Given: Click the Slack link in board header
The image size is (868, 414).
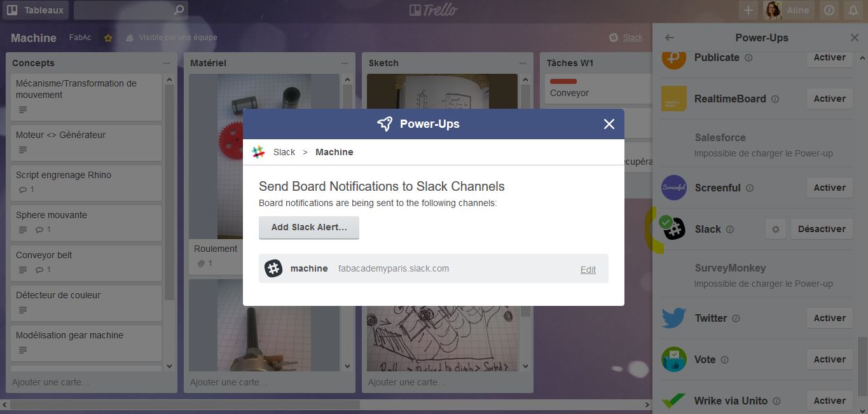Looking at the screenshot, I should tap(632, 38).
